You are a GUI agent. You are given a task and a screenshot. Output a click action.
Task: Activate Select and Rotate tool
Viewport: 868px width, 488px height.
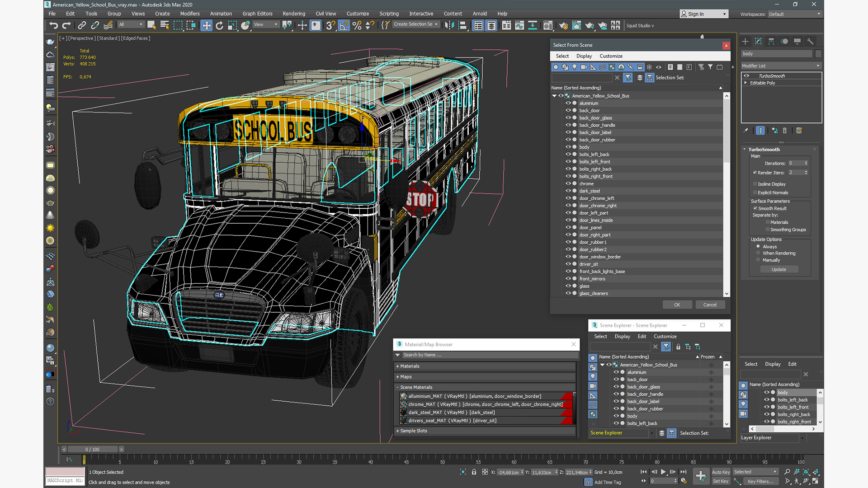click(219, 26)
